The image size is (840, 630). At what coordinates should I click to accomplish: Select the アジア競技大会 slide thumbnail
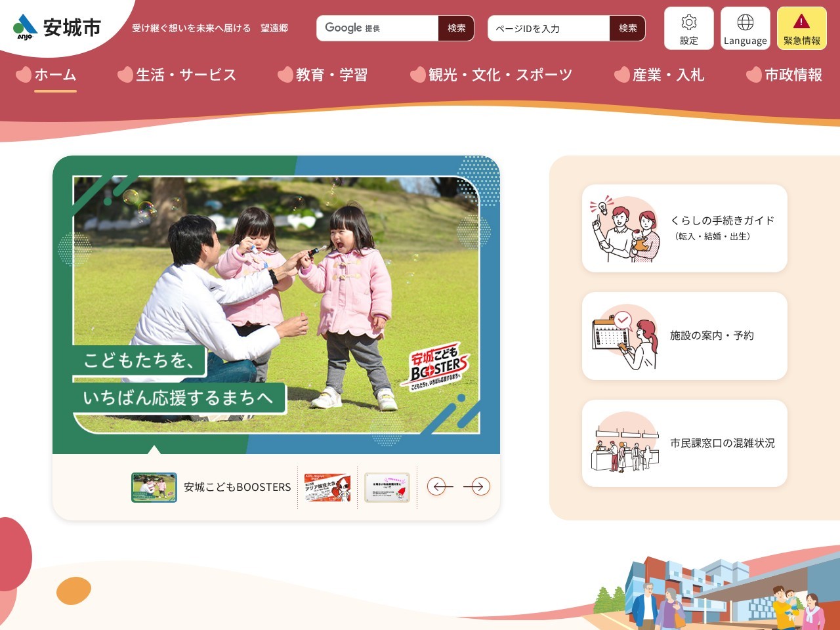tap(327, 487)
